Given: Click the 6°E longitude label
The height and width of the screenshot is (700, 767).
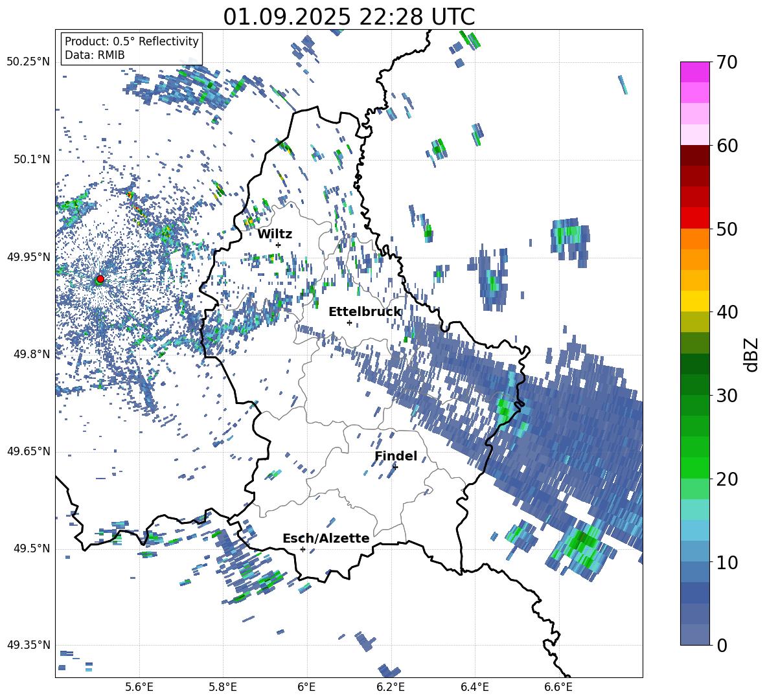Looking at the screenshot, I should coord(306,687).
